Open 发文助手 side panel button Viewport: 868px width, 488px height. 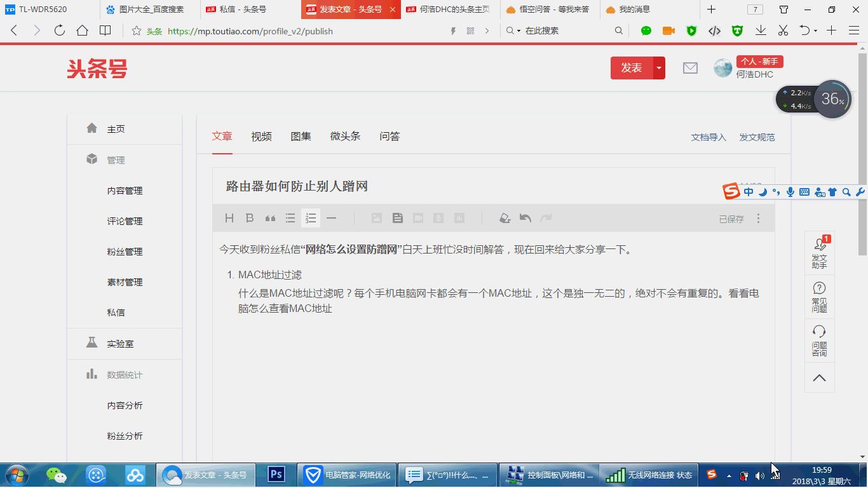coord(819,252)
